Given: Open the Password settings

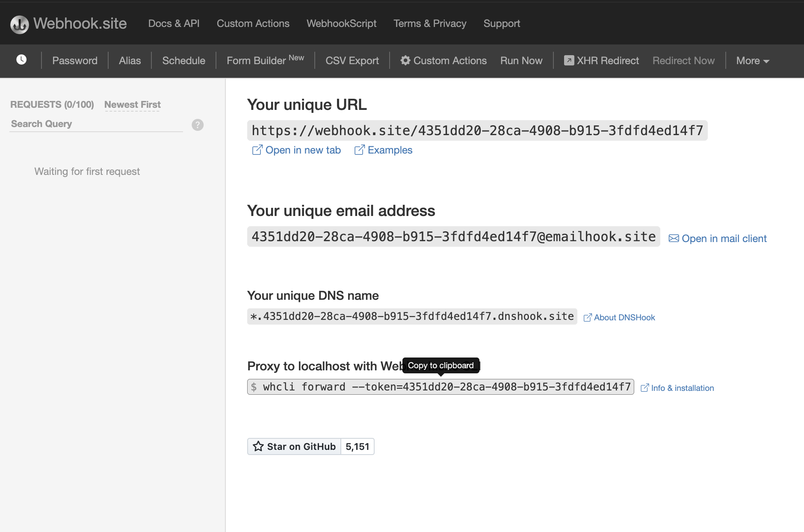Looking at the screenshot, I should 75,60.
